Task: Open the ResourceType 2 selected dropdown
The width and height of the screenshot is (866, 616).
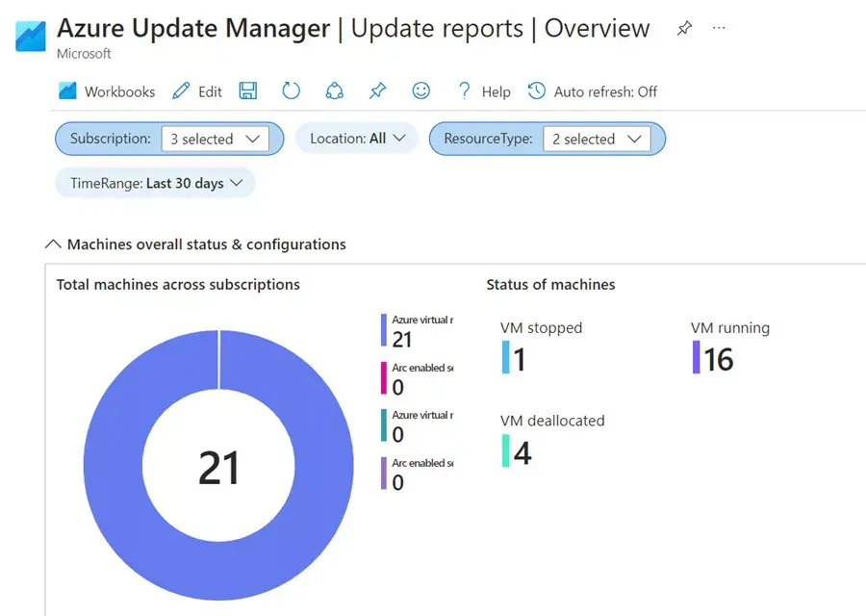Action: click(x=597, y=139)
